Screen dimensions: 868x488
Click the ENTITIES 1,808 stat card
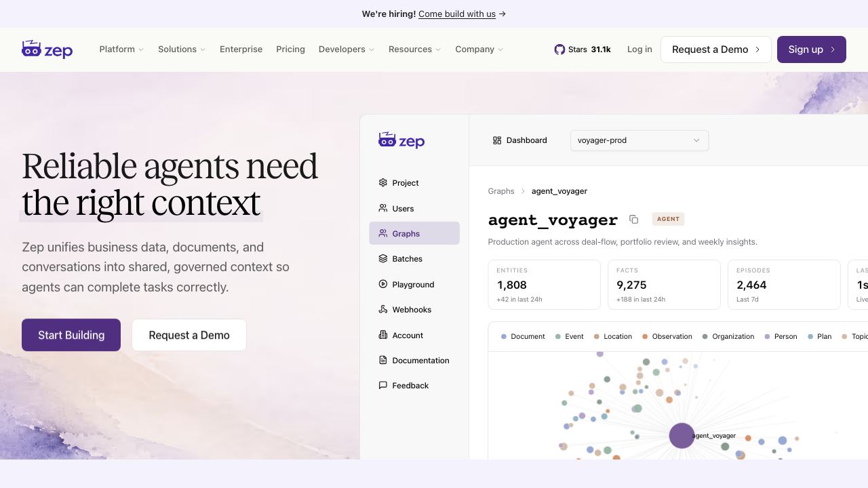[545, 285]
